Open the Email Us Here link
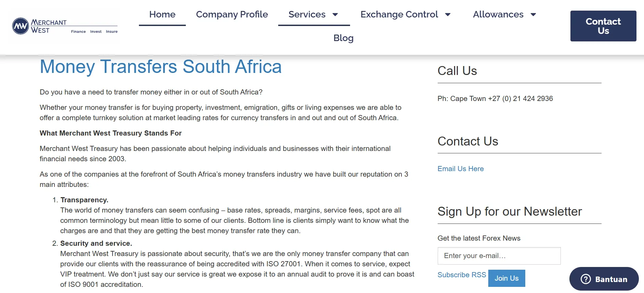 (x=461, y=169)
